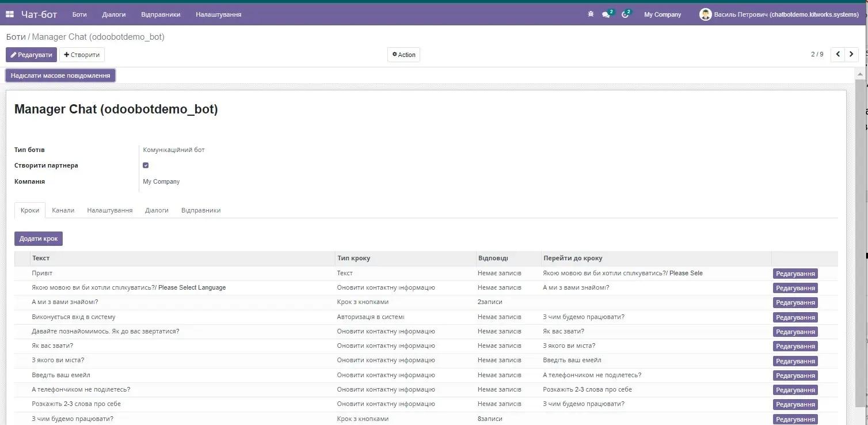This screenshot has height=425, width=868.
Task: Expand the My Company switcher
Action: point(662,14)
